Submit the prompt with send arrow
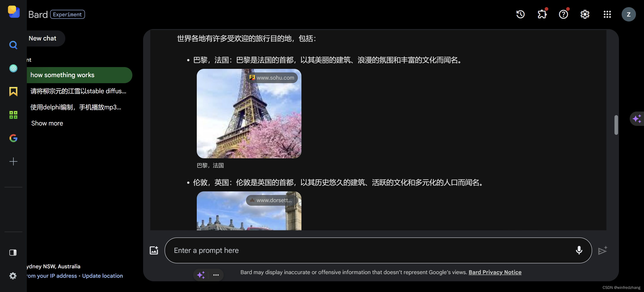 [x=602, y=250]
